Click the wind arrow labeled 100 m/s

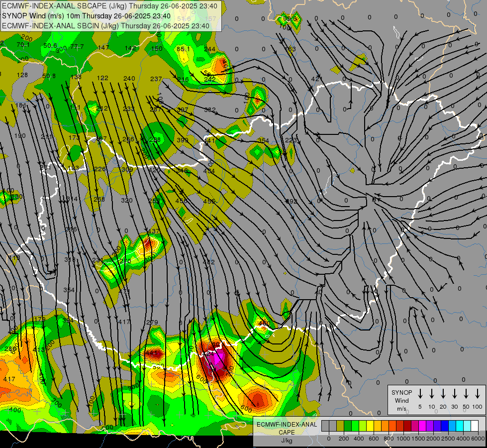tap(478, 394)
